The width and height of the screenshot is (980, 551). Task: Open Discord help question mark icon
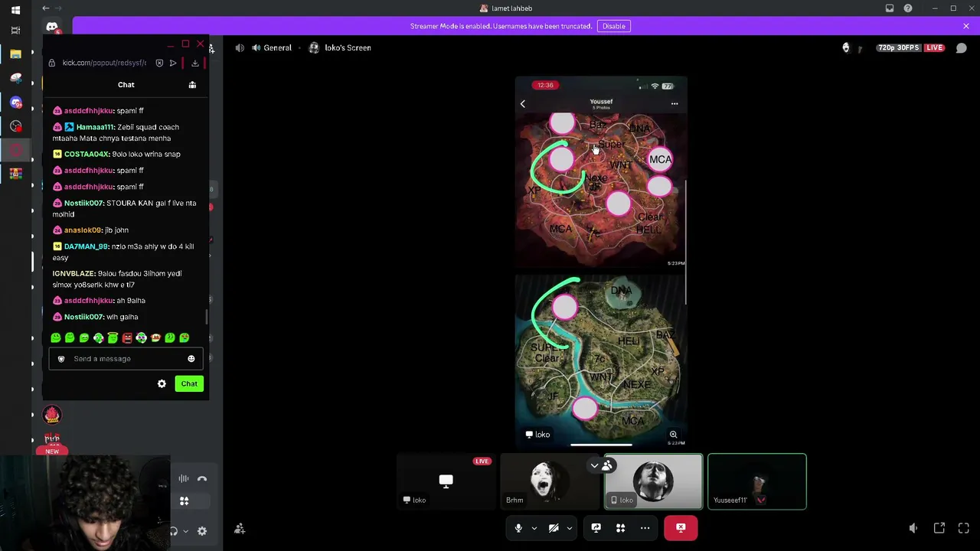pyautogui.click(x=908, y=8)
